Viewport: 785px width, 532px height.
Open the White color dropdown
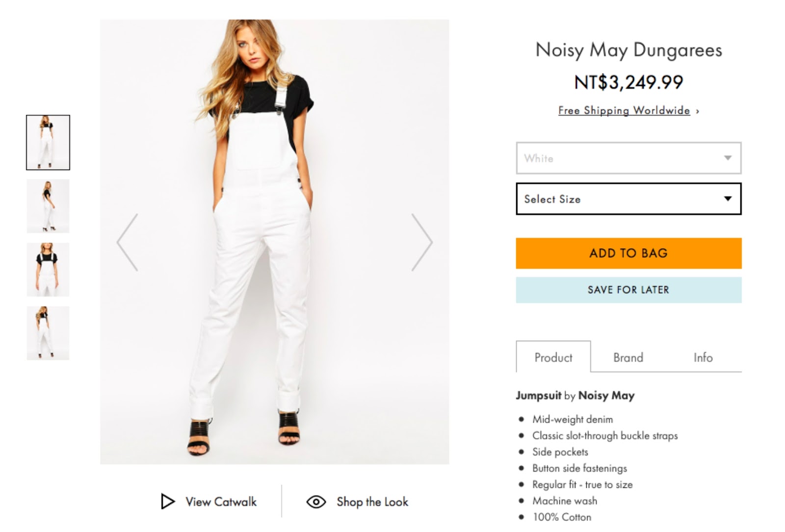coord(628,158)
